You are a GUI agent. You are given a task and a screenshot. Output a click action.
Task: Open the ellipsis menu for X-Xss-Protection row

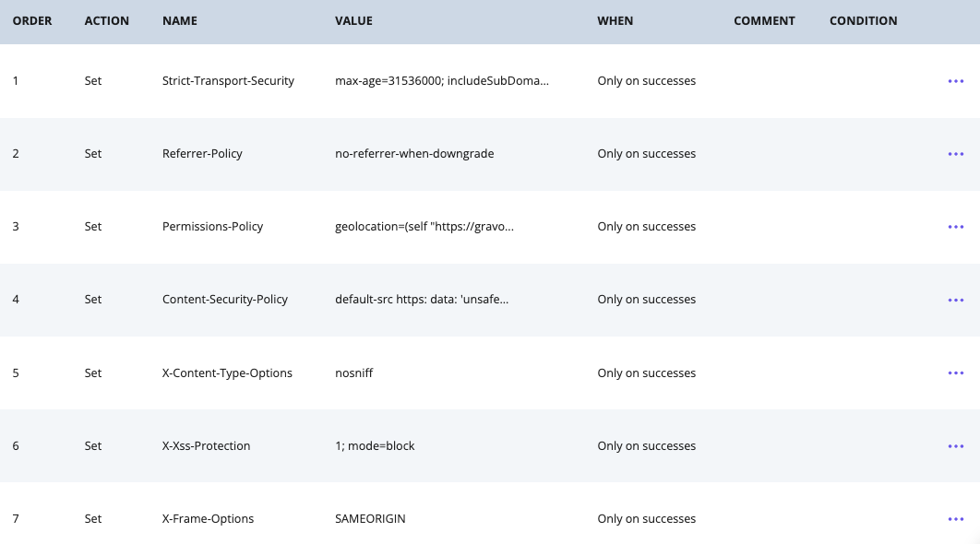click(x=956, y=446)
